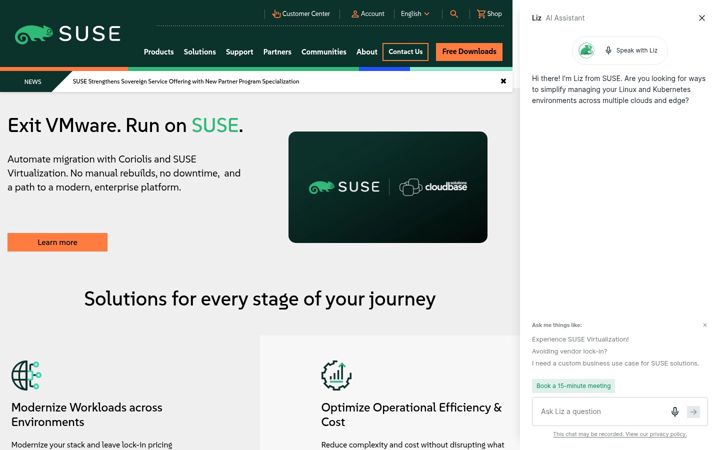
Task: Click the Learn more button
Action: tap(57, 242)
